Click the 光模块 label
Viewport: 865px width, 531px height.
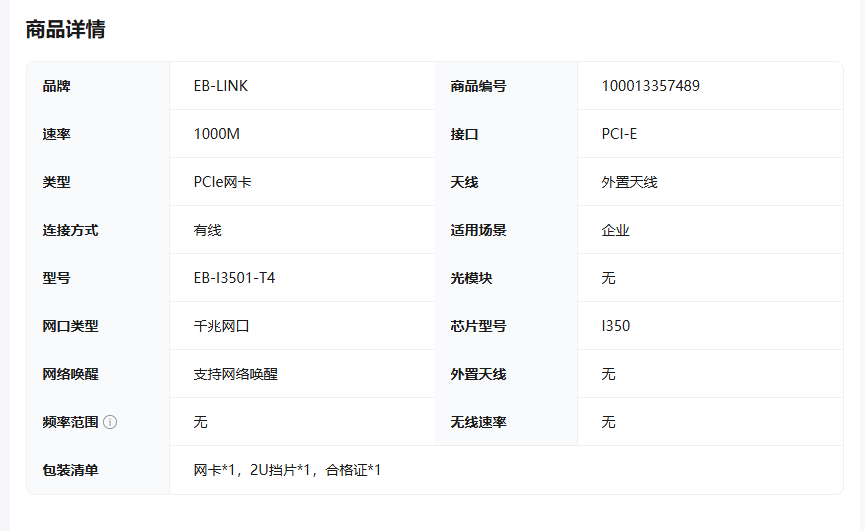(x=471, y=278)
